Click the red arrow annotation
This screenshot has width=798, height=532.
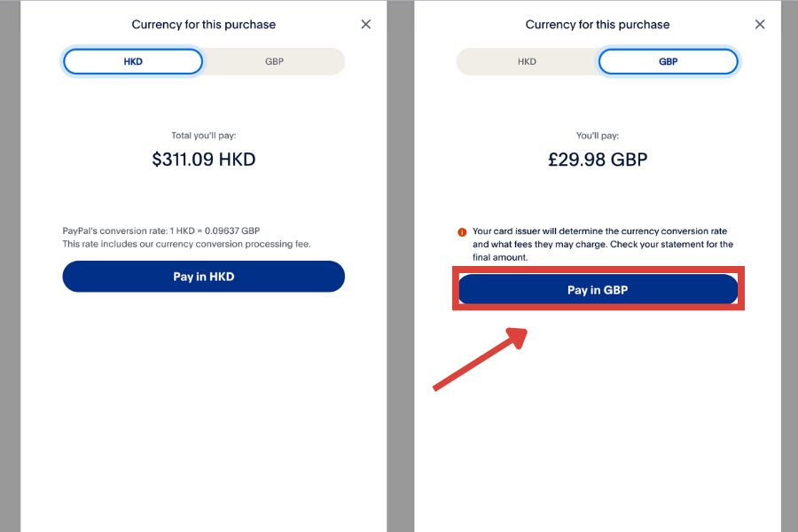[x=480, y=358]
